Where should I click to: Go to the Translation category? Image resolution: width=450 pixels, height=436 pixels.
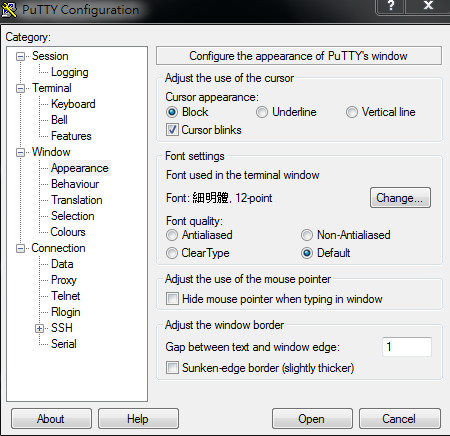coord(77,200)
